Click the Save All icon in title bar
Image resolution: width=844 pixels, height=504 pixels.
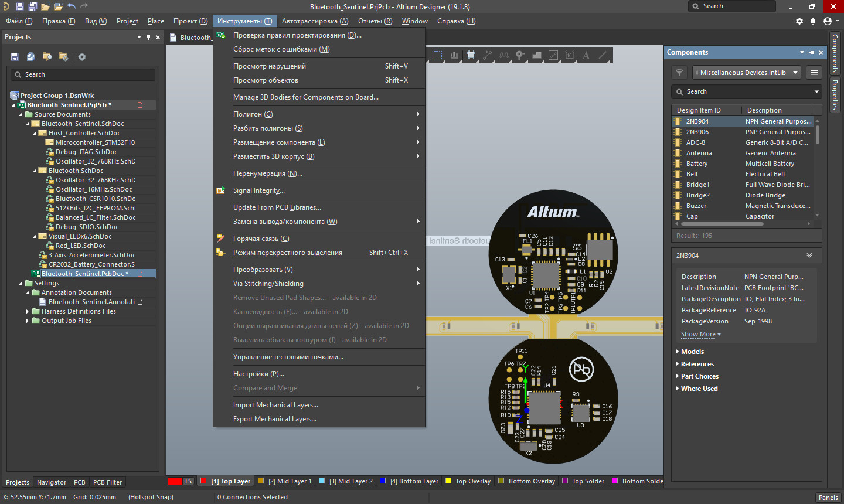[32, 6]
